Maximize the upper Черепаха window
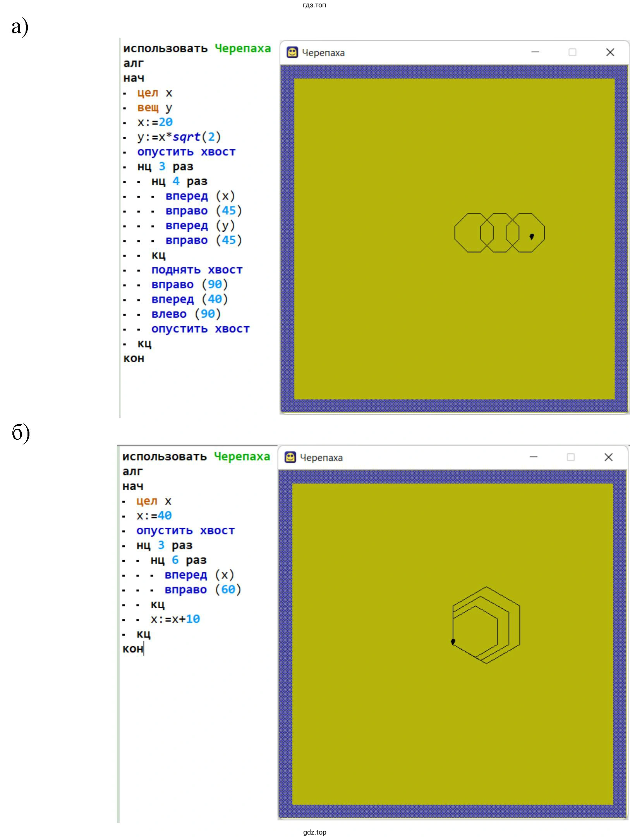630x840 pixels. [x=572, y=52]
